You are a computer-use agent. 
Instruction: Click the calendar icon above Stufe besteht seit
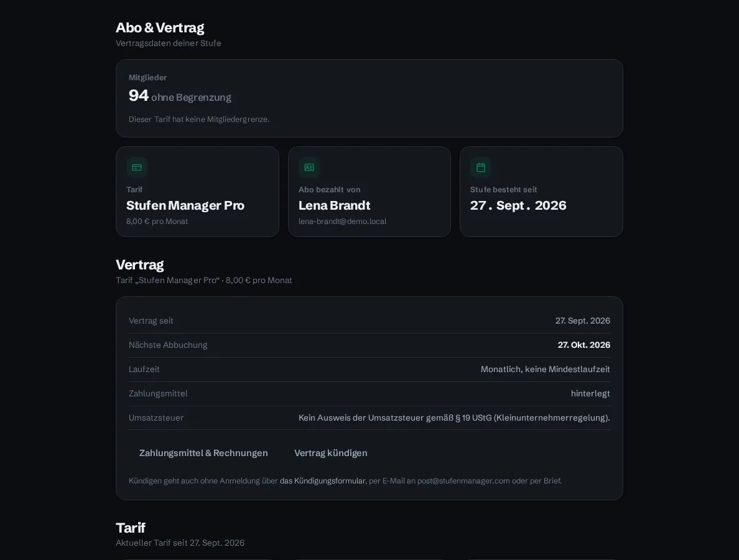click(481, 167)
